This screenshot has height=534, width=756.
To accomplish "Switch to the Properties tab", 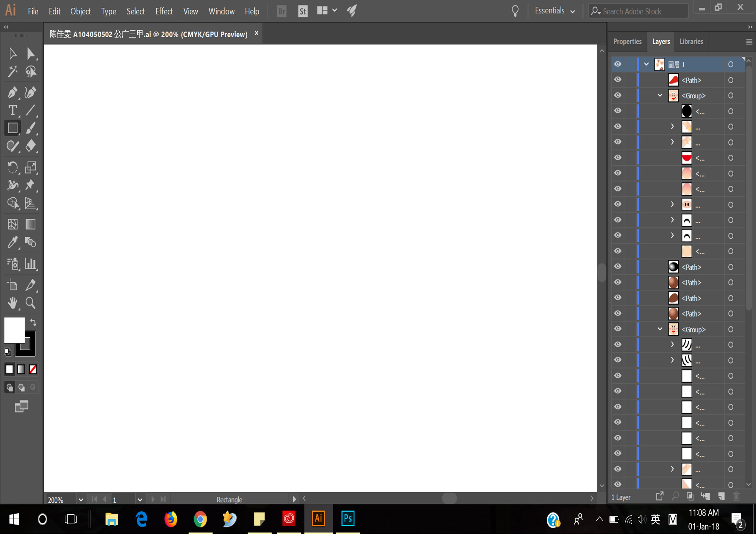I will (x=627, y=42).
